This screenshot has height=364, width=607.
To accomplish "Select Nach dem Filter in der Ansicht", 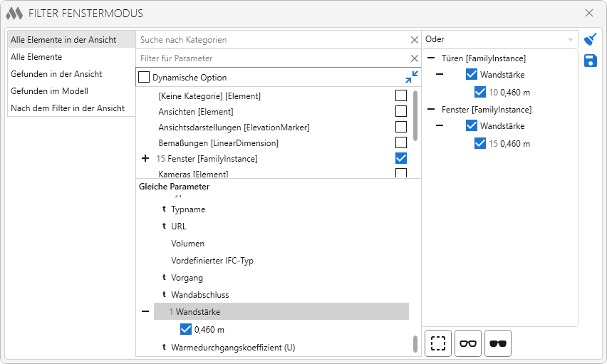I will coord(68,108).
